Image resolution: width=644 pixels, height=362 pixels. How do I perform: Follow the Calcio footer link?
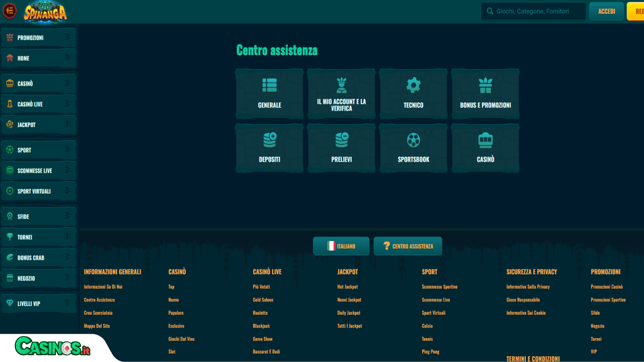click(427, 326)
